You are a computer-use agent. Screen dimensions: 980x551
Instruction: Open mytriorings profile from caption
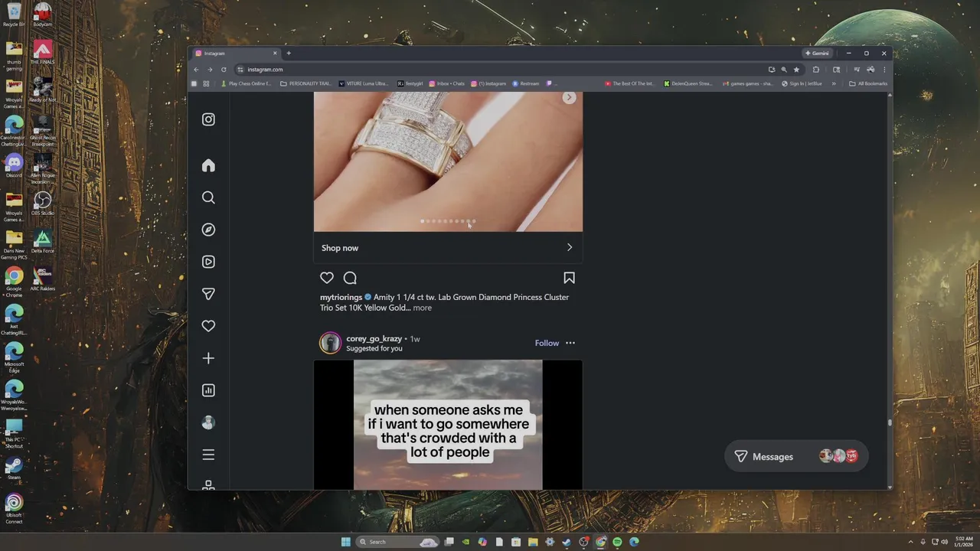341,297
